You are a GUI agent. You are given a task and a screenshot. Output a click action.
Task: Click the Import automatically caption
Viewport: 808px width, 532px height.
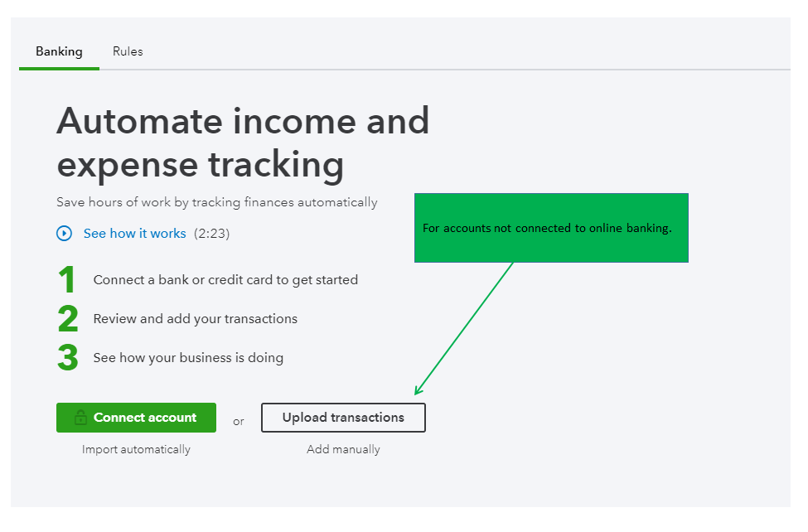coord(136,450)
